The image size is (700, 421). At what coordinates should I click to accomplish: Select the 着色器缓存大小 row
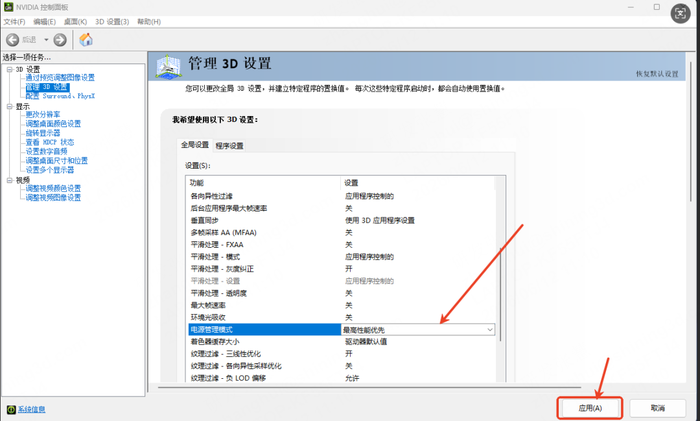coord(342,342)
